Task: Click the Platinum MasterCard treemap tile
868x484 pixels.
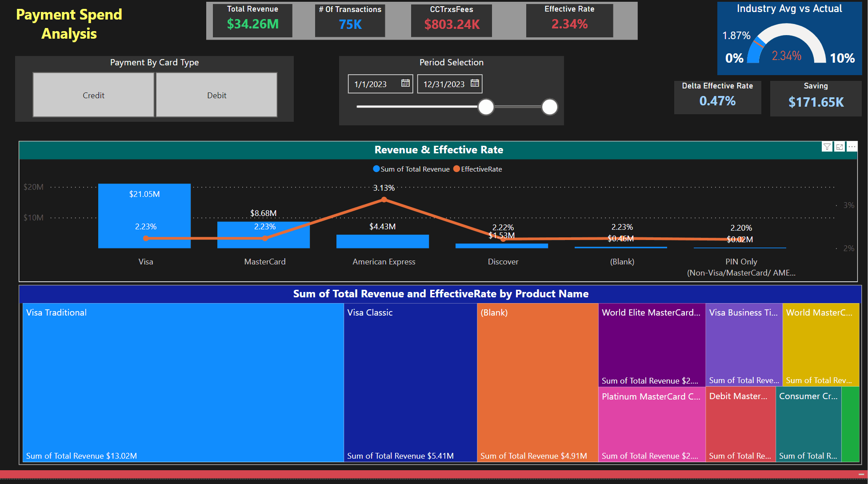Action: pyautogui.click(x=651, y=424)
